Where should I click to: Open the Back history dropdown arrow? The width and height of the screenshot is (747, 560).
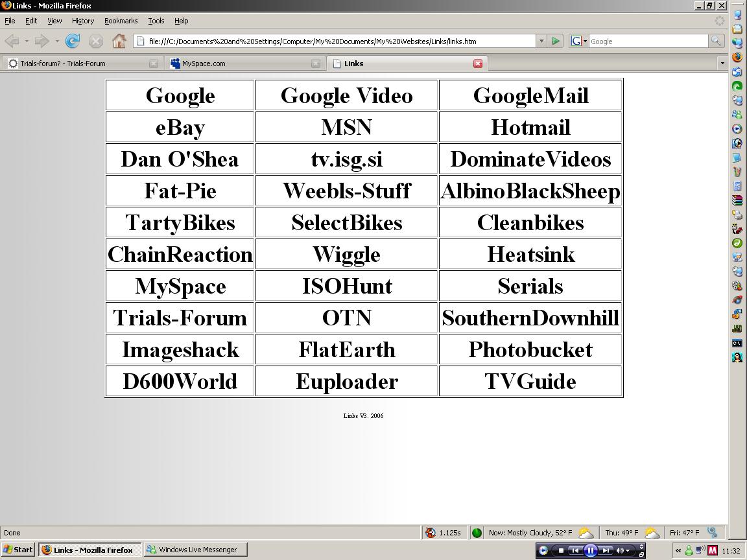(x=27, y=41)
